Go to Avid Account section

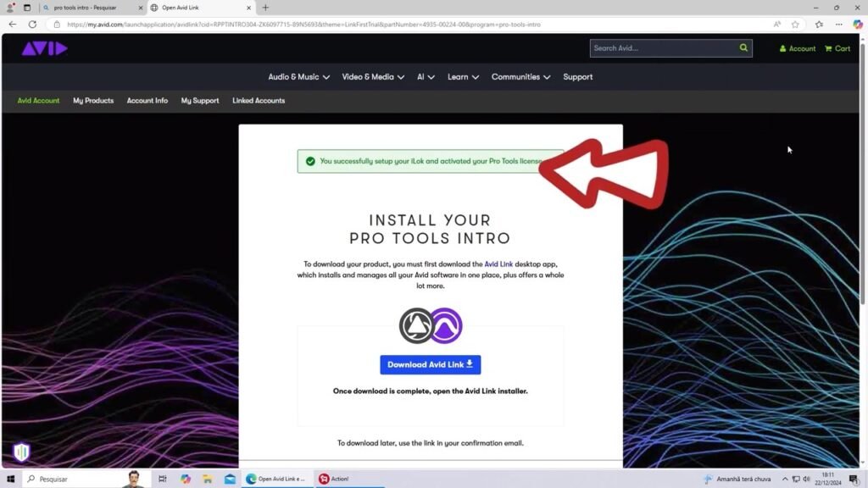[x=38, y=101]
